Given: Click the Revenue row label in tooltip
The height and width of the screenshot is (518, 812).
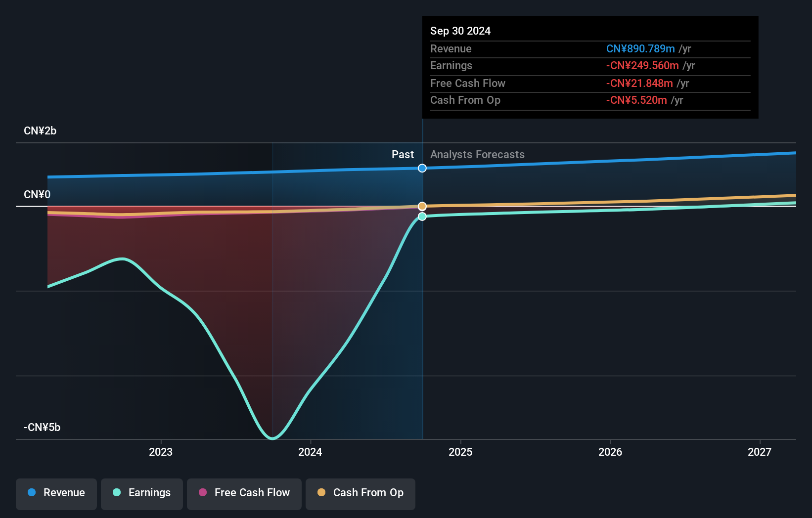Looking at the screenshot, I should click(451, 48).
